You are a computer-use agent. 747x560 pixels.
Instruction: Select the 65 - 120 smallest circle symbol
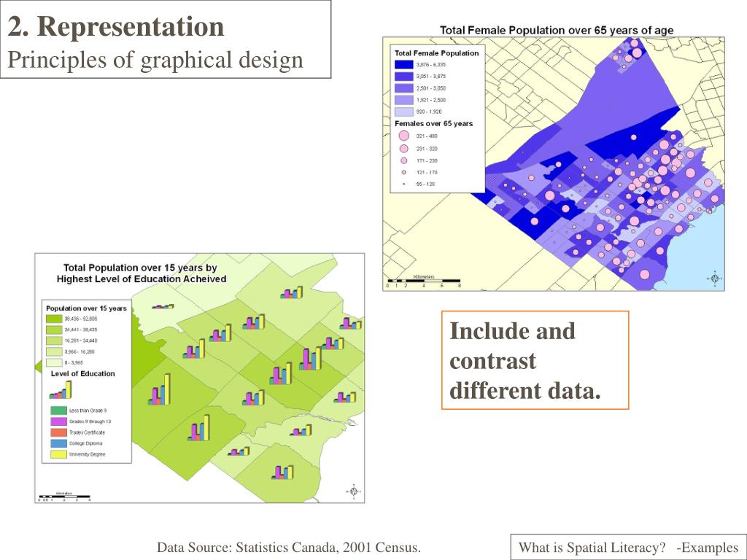point(404,184)
